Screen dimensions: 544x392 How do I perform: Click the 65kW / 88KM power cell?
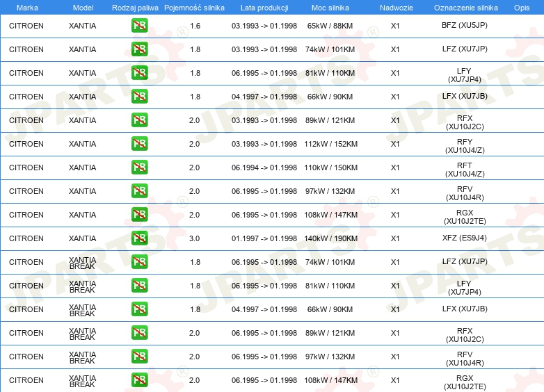point(330,26)
